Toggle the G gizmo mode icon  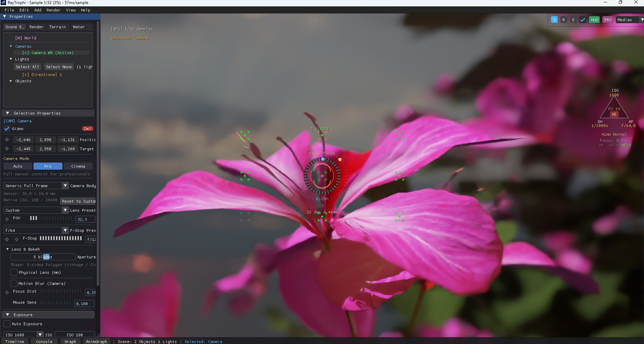click(554, 19)
